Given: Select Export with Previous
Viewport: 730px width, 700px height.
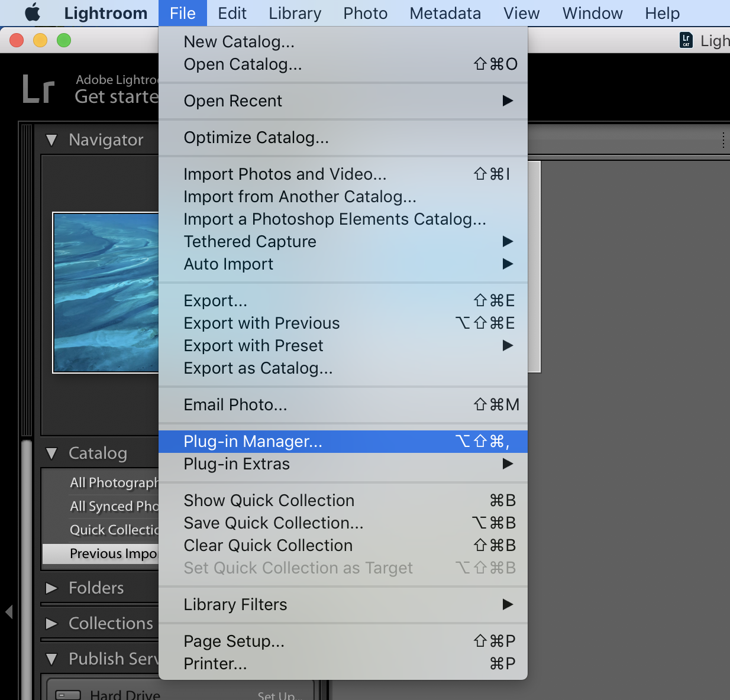Looking at the screenshot, I should click(x=343, y=323).
